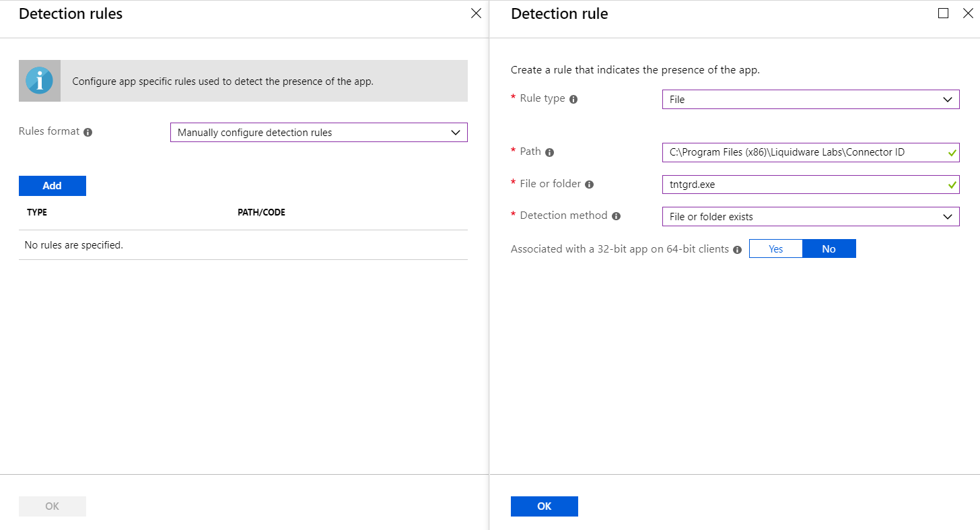This screenshot has width=980, height=530.
Task: Close the Detection rules pane
Action: (x=476, y=13)
